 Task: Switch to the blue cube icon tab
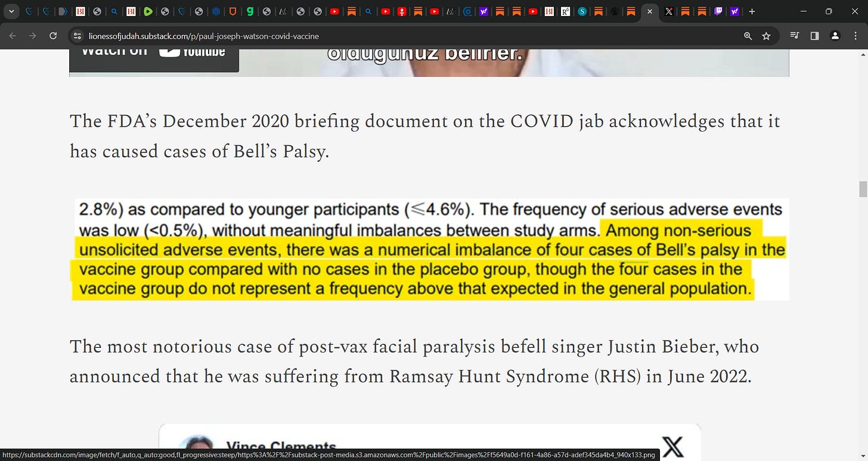(216, 11)
